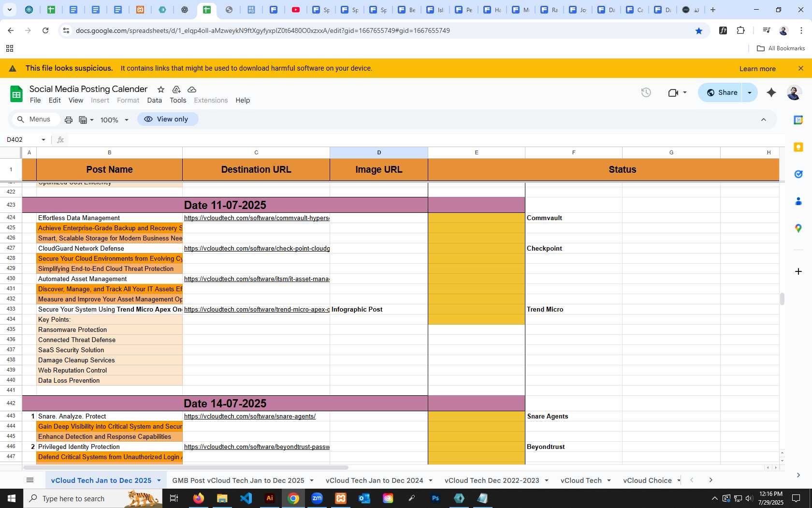Open Sheets home green icon
This screenshot has width=812, height=508.
pyautogui.click(x=16, y=94)
